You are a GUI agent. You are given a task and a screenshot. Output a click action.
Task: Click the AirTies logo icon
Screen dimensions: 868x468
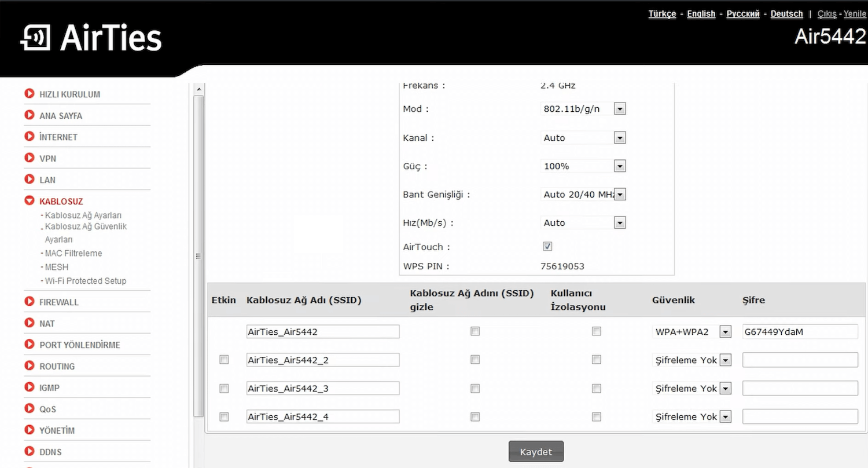tap(35, 38)
